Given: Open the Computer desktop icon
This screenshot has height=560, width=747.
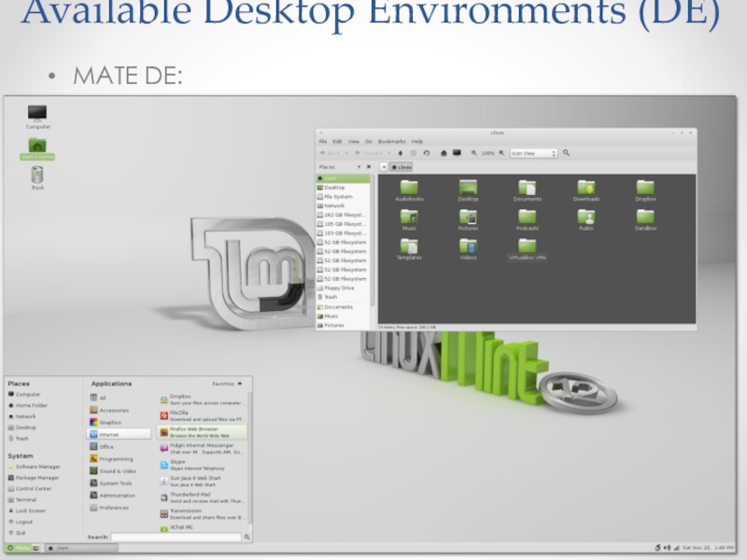Looking at the screenshot, I should point(37,117).
